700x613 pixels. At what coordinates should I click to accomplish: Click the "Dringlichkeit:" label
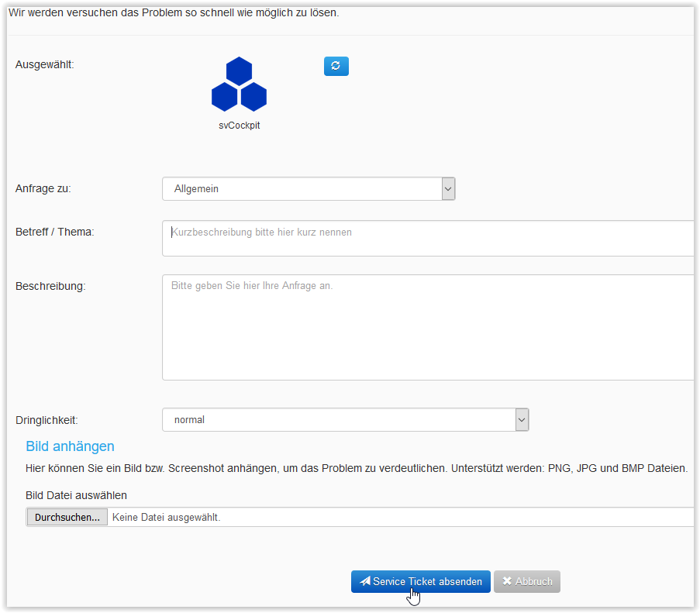47,421
